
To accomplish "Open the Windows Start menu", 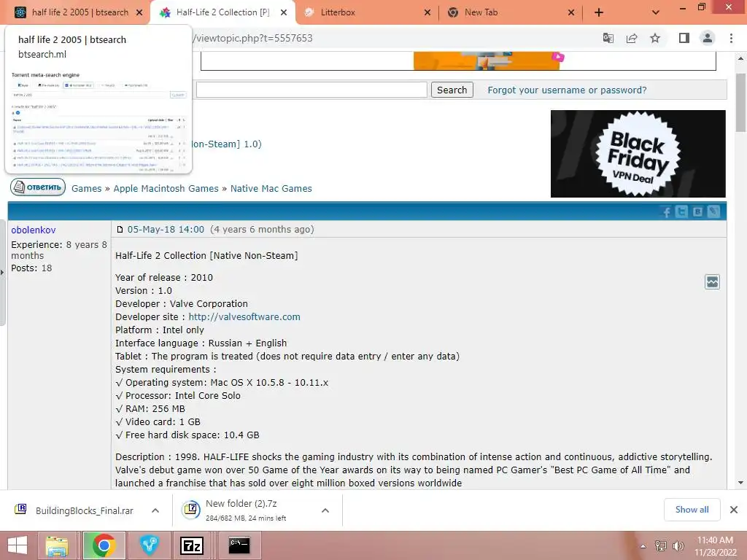I will [18, 545].
